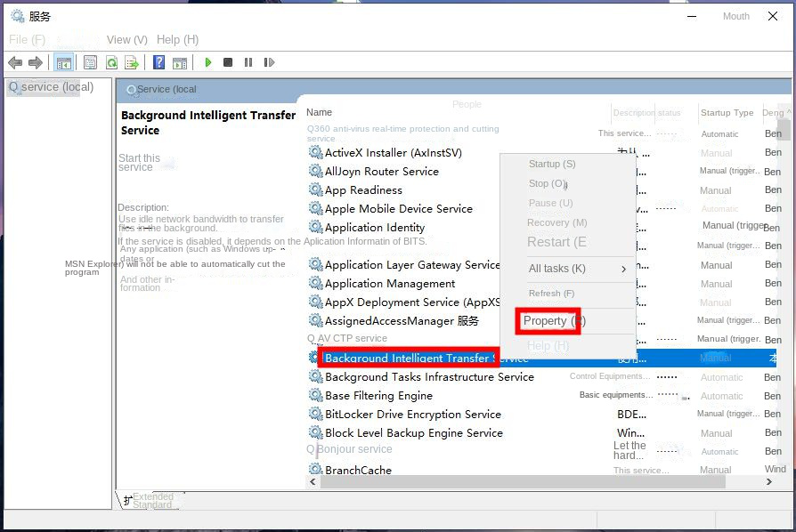
Task: Select Refresh (F) in context menu
Action: point(551,294)
